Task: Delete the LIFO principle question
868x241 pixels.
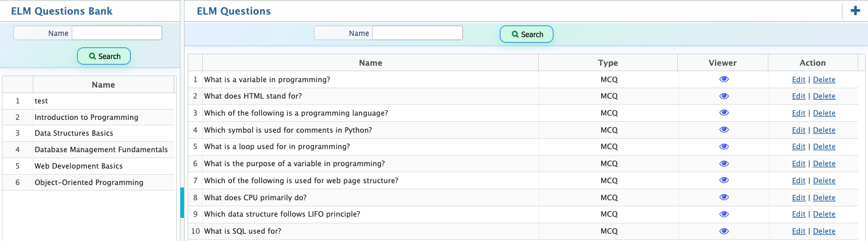Action: 824,214
